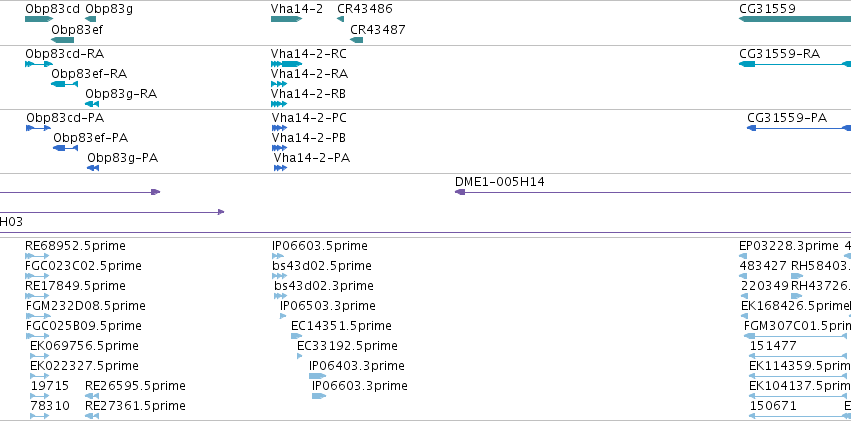Select the CG31559-RA transcript
Viewport: 851px width, 421px height.
795,64
